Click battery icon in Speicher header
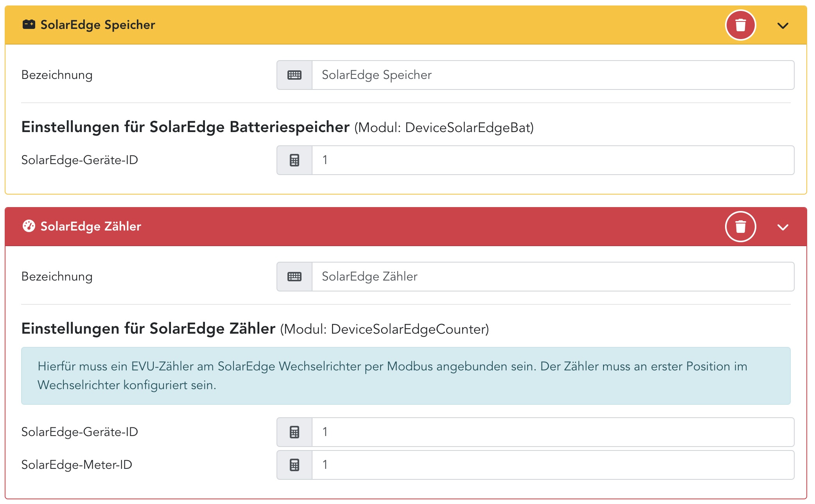 coord(29,25)
